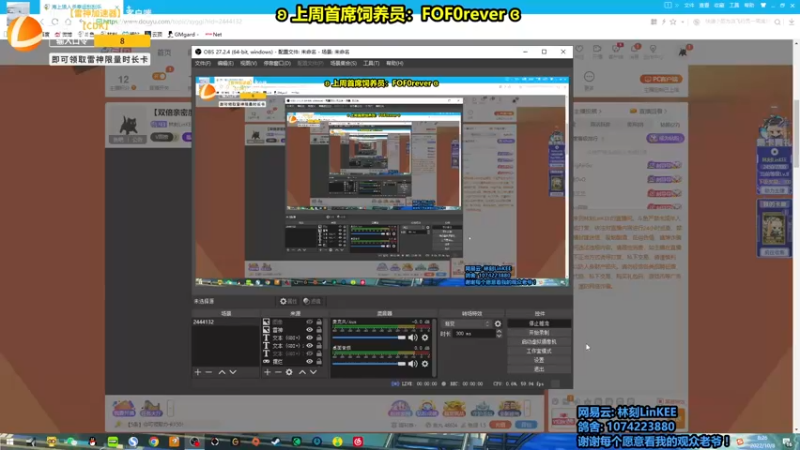Toggle lock on the first text source

tap(319, 338)
